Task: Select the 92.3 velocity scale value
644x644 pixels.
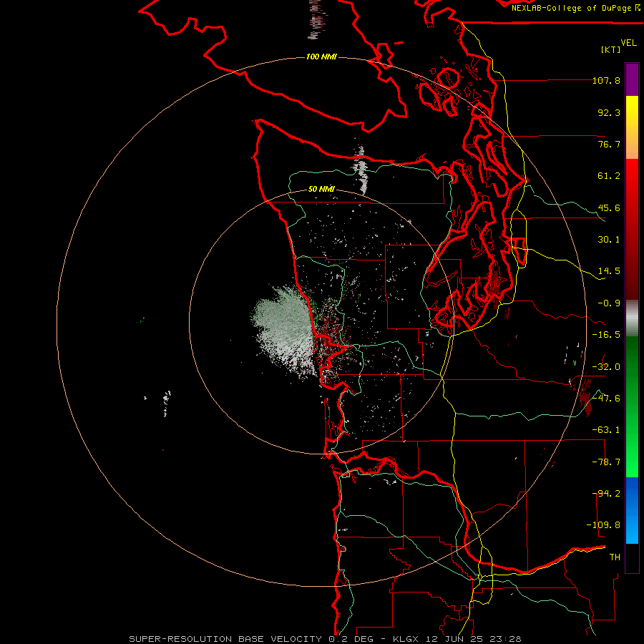Action: (x=609, y=112)
